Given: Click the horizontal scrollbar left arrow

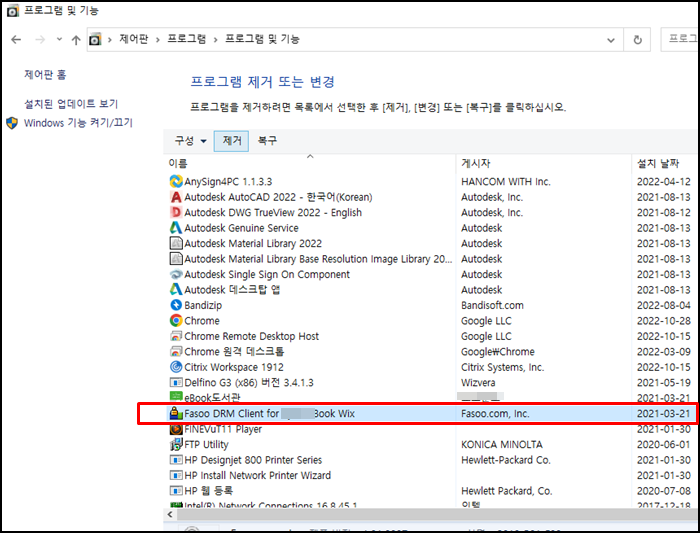Looking at the screenshot, I should coord(170,514).
